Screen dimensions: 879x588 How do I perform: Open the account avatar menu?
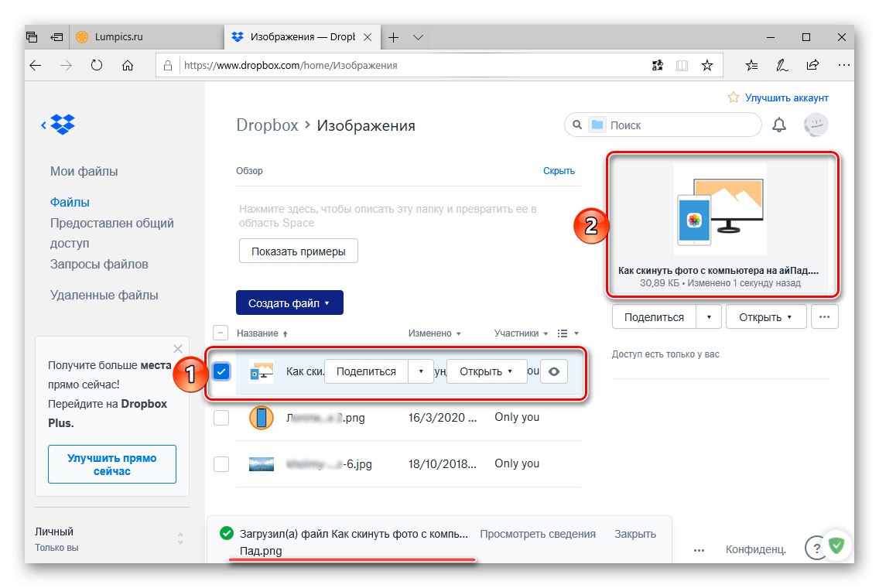pyautogui.click(x=816, y=125)
